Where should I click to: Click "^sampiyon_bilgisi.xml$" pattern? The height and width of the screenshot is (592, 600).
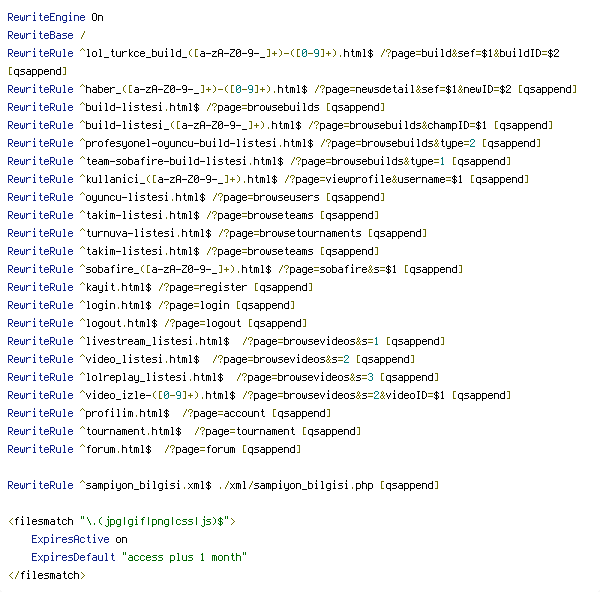tap(145, 485)
